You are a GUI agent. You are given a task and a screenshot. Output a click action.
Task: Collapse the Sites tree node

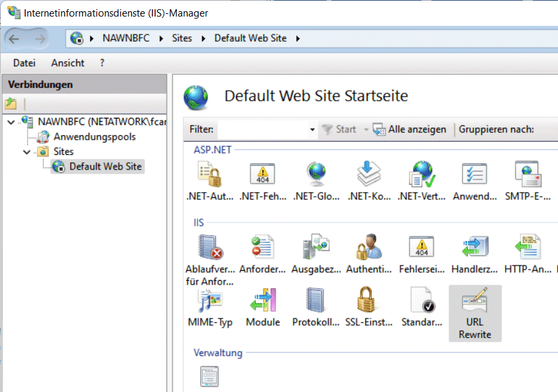pyautogui.click(x=27, y=152)
